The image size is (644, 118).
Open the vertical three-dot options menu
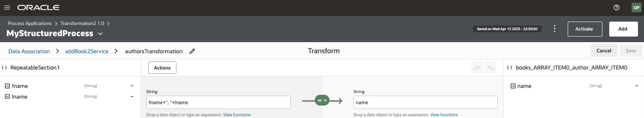tap(554, 29)
